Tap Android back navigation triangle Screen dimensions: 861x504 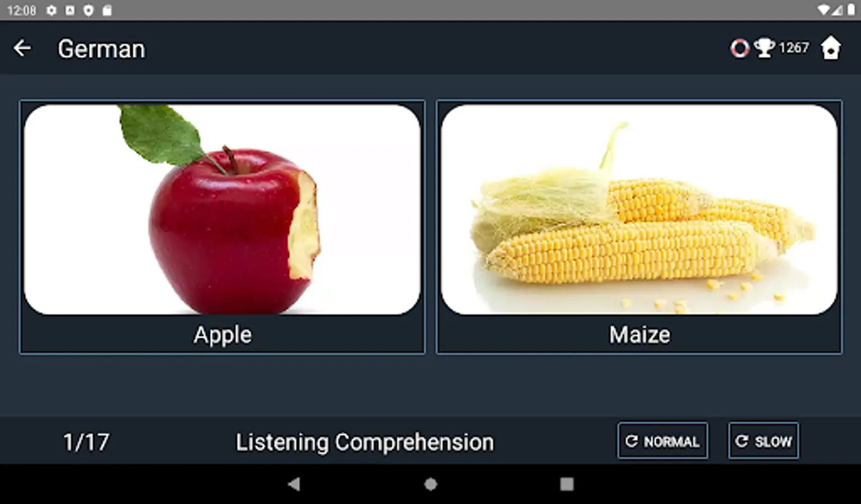click(x=294, y=484)
